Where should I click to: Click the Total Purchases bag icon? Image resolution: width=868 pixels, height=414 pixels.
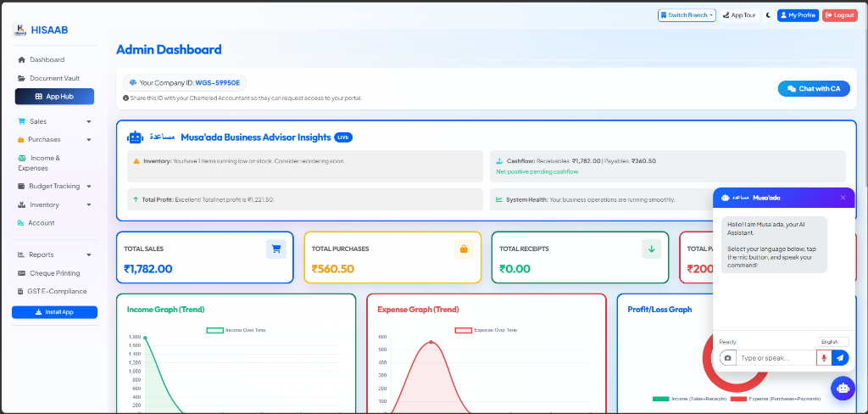pos(464,249)
